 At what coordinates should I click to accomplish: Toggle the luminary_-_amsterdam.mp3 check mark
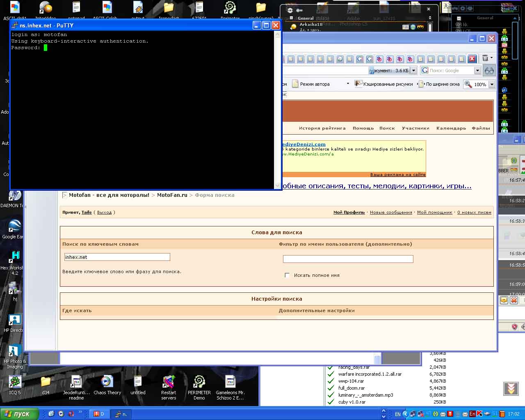pos(331,395)
